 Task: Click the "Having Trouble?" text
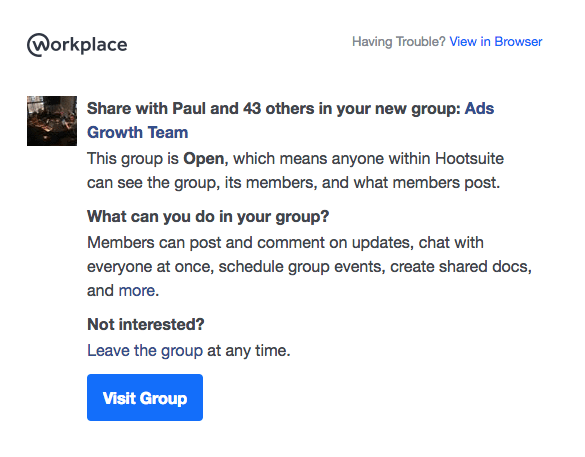tap(399, 41)
